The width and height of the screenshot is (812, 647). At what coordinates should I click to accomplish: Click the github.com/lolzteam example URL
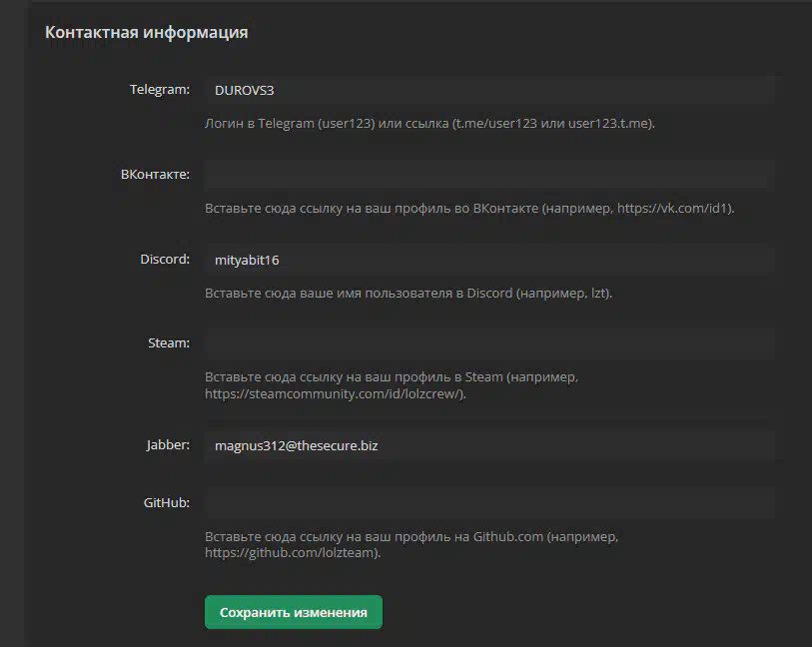[293, 553]
